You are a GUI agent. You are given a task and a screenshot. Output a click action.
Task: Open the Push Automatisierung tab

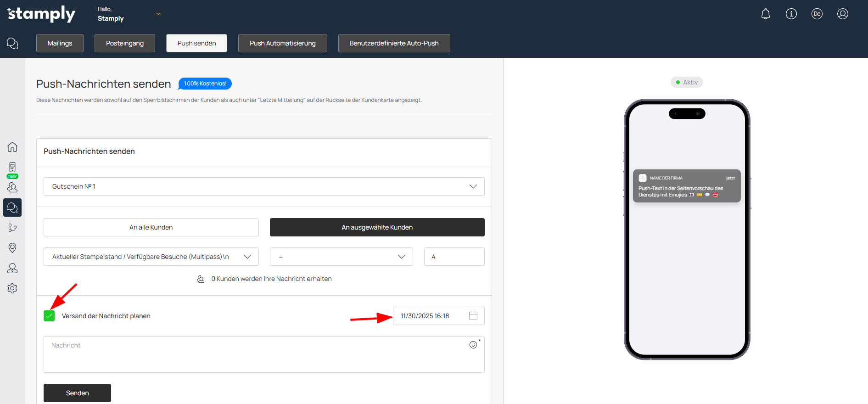pos(282,43)
